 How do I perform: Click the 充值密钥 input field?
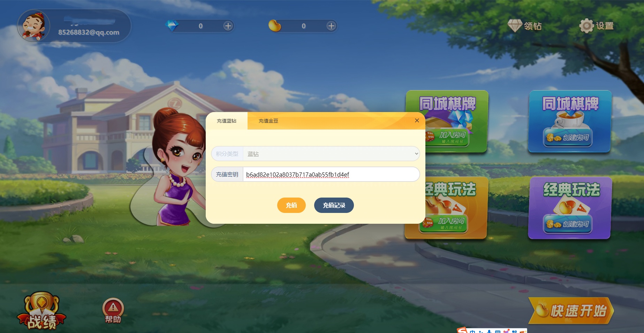tap(331, 175)
